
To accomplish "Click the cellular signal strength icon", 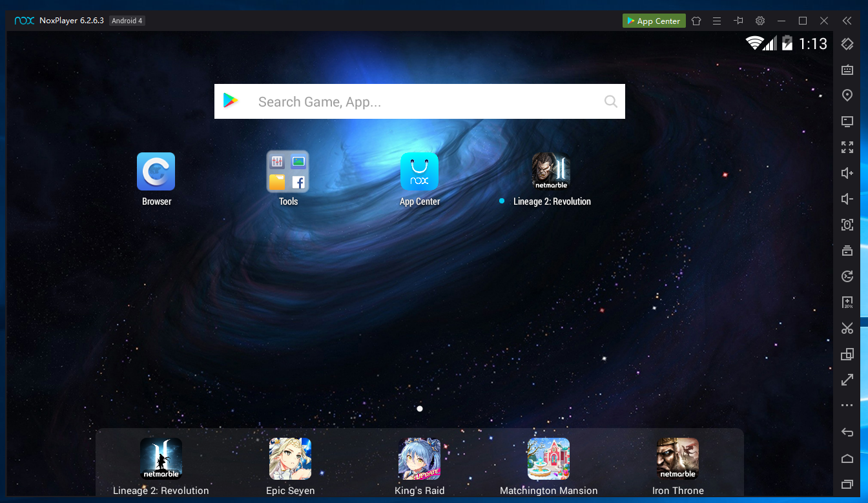I will [770, 43].
